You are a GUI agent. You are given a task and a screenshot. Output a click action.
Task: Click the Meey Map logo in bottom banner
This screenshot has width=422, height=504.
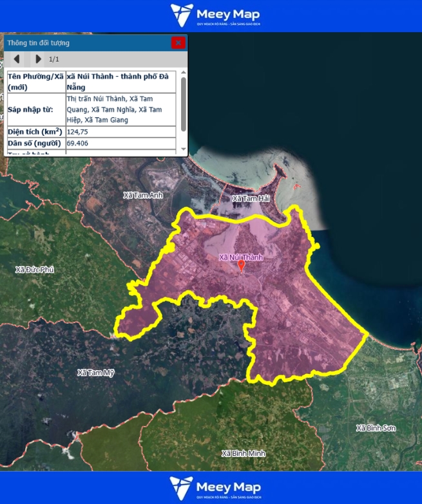[215, 488]
